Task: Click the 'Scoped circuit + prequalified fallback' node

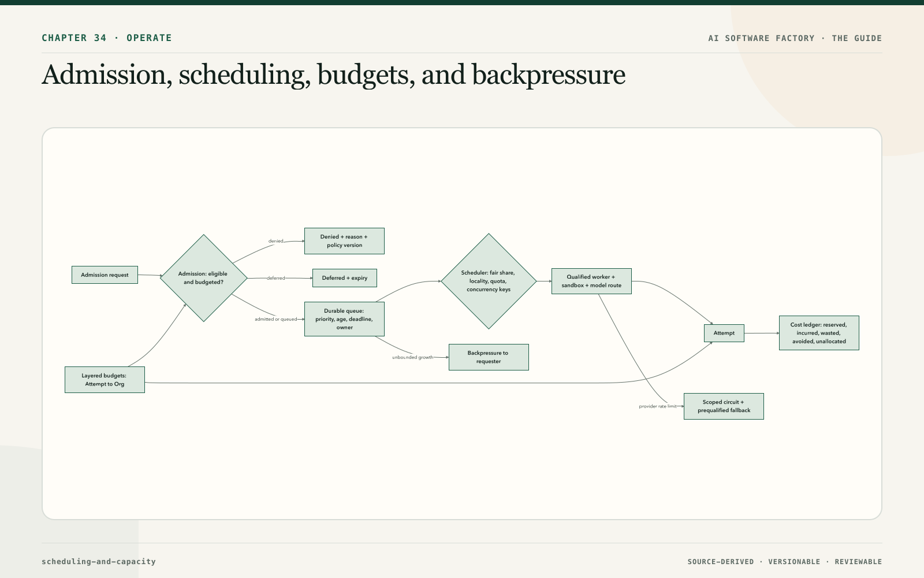Action: click(x=724, y=406)
